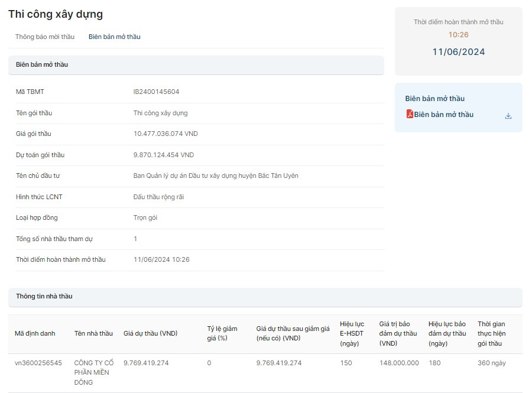Select contractor CÔNG TY CỔ PHẦN MIỀN ĐÔNG
This screenshot has height=393, width=532.
point(93,372)
